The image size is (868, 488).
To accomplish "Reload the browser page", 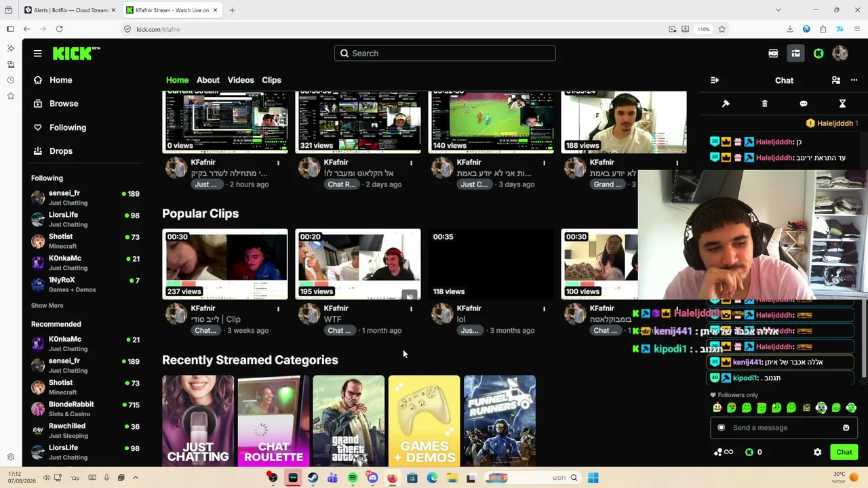I will click(x=59, y=29).
